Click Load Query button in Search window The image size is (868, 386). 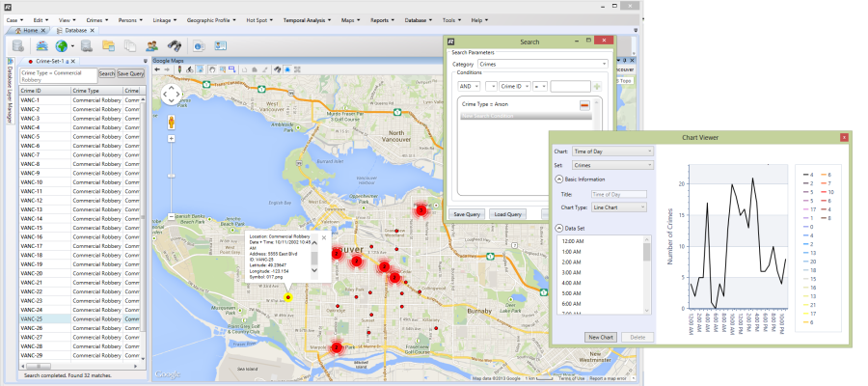point(506,213)
